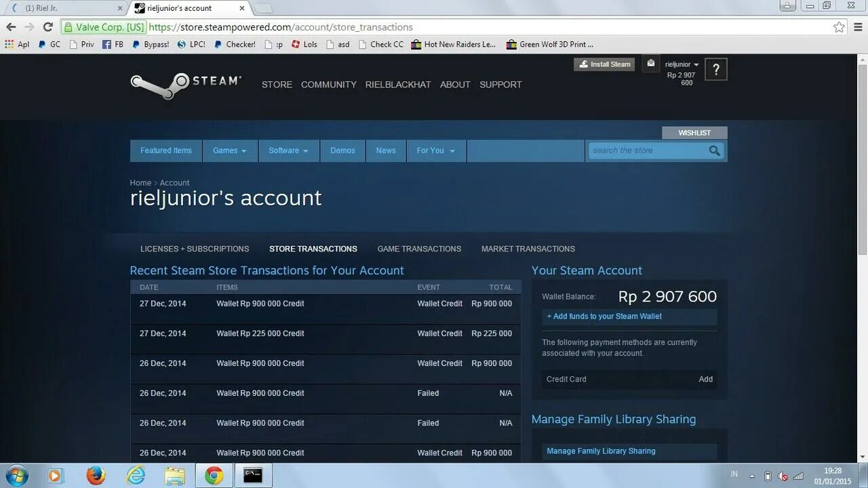Click the Rp 225 000 total cell
868x488 pixels.
492,333
